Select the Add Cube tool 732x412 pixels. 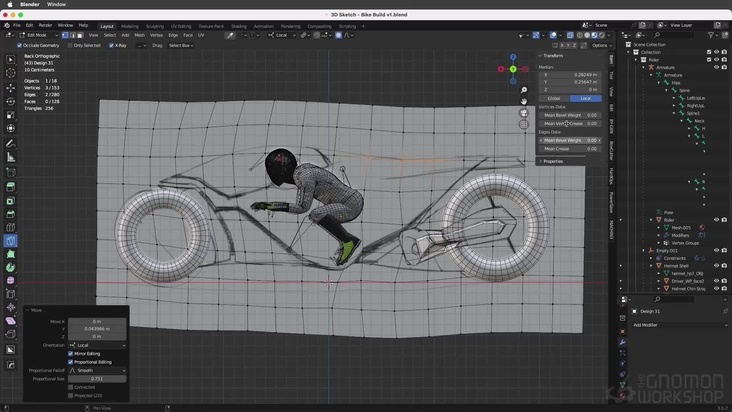click(x=10, y=173)
